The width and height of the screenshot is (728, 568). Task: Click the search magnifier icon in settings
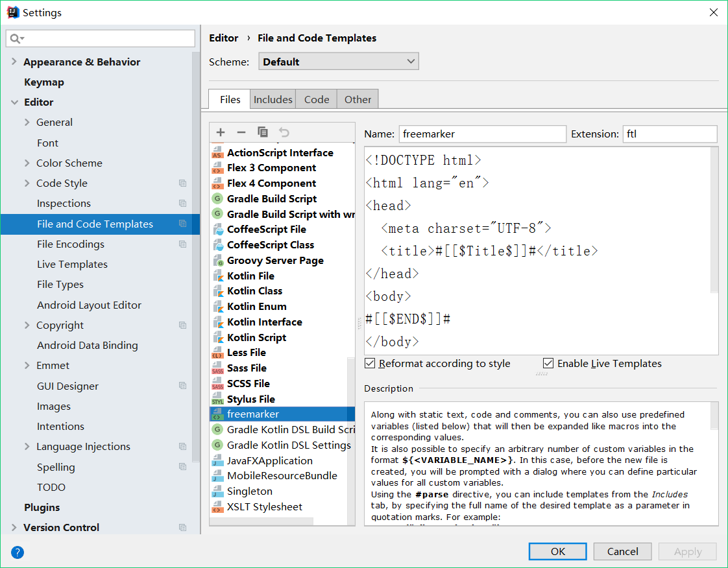[x=16, y=38]
